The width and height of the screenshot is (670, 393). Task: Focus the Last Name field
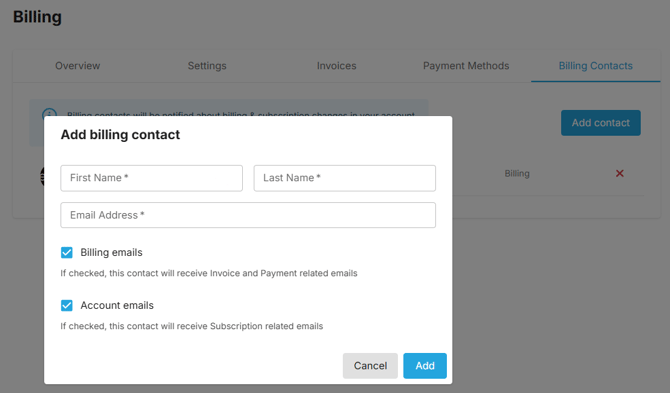click(x=345, y=178)
